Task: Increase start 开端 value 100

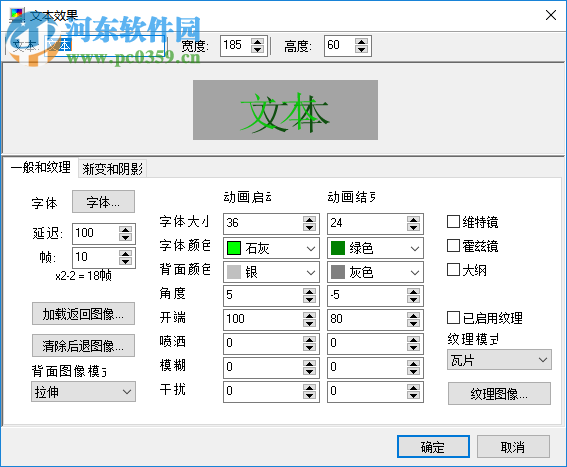Action: coord(309,315)
